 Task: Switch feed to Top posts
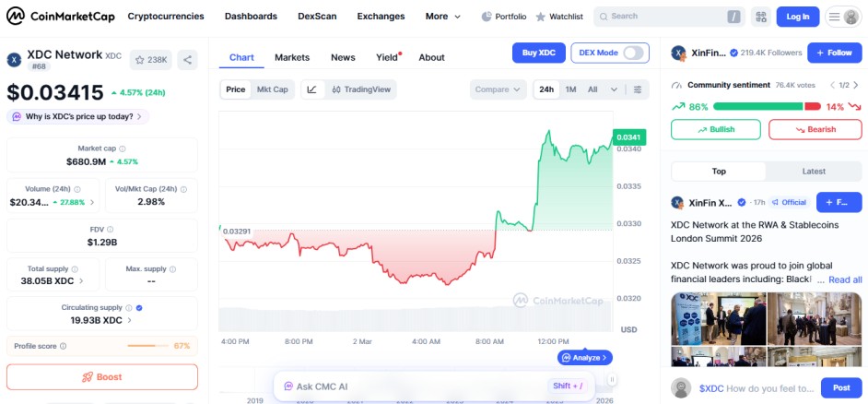[x=719, y=172]
